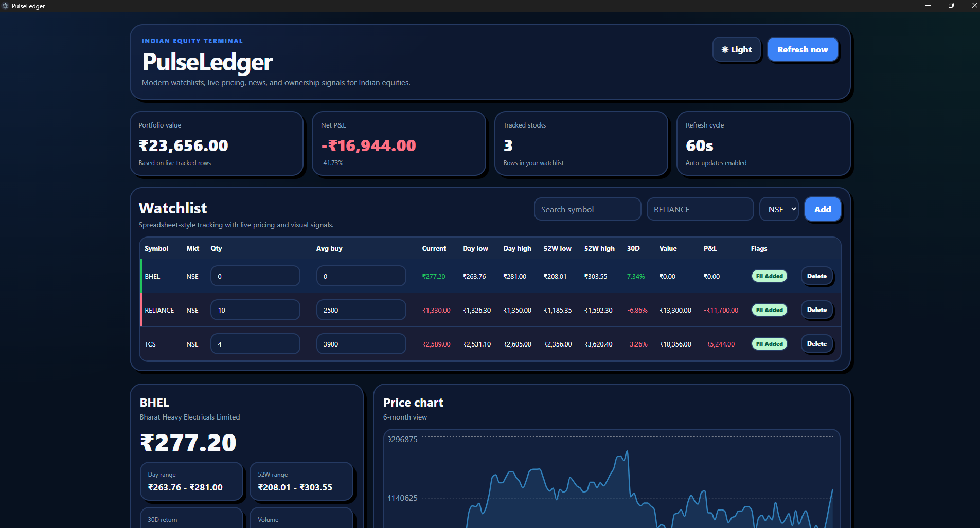
Task: Click the P&L column header
Action: [710, 248]
